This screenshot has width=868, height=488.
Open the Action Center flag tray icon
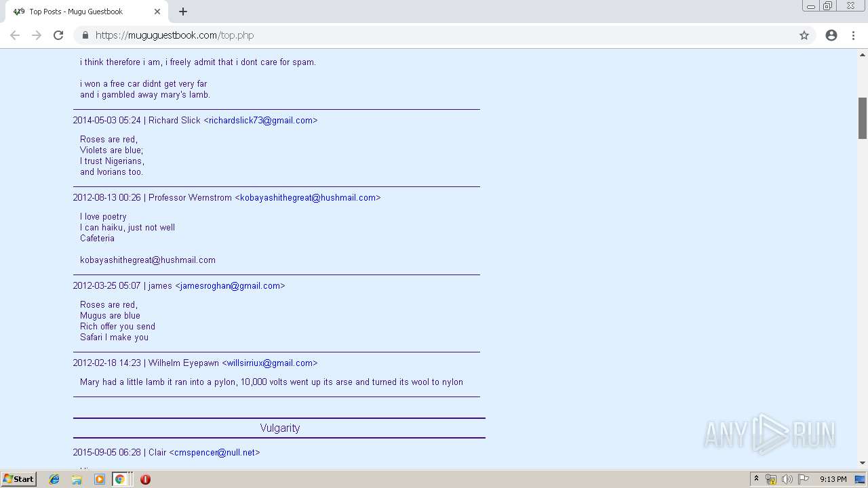pyautogui.click(x=804, y=479)
